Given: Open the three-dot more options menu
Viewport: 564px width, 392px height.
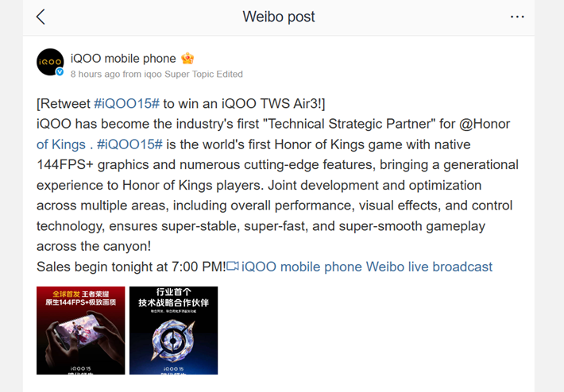Looking at the screenshot, I should point(517,17).
